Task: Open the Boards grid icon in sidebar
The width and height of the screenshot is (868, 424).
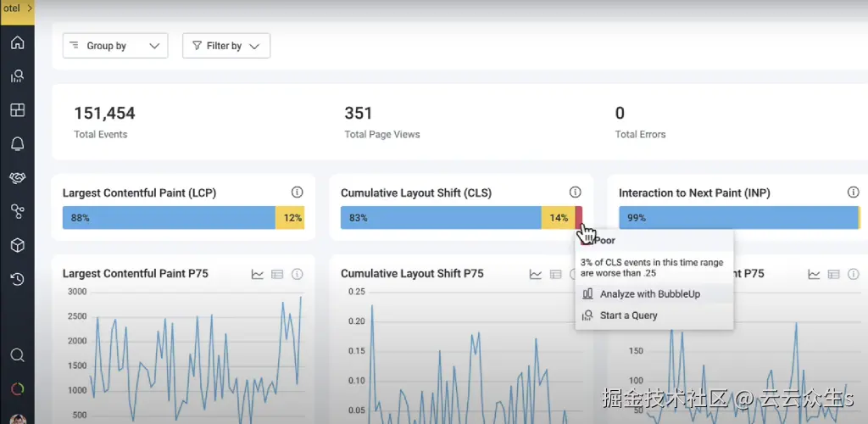Action: pos(17,109)
